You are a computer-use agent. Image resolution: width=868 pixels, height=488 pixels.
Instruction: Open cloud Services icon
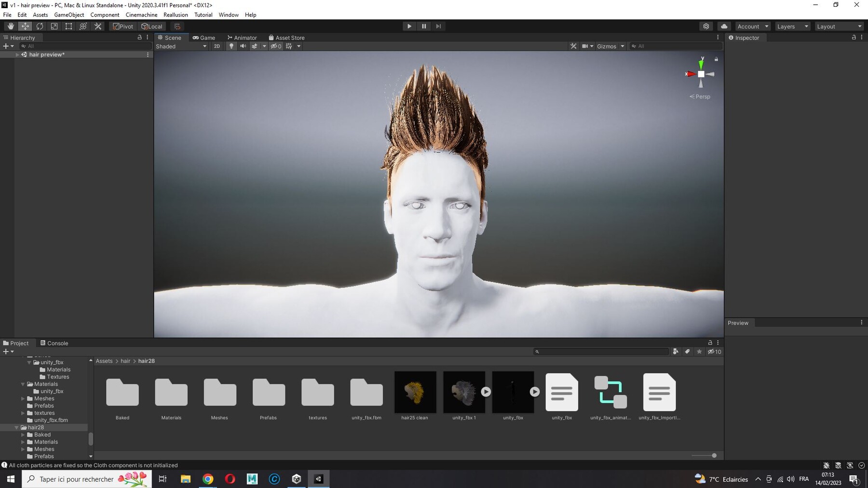click(x=724, y=26)
